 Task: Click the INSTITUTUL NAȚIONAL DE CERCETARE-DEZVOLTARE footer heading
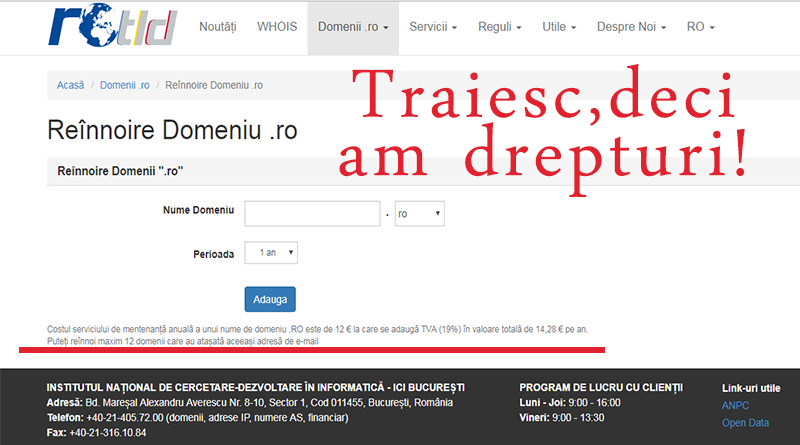[x=256, y=388]
